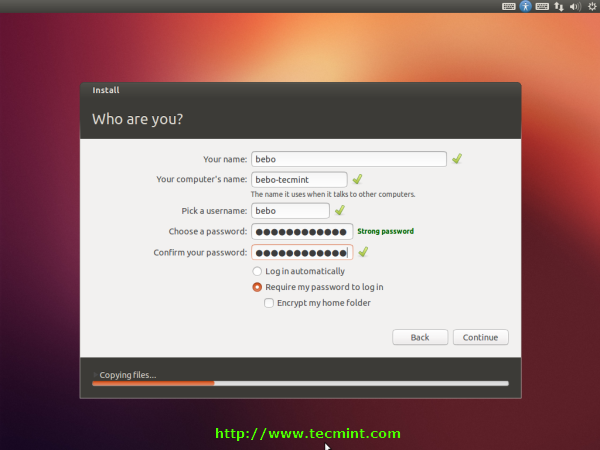Viewport: 600px width, 450px height.
Task: Click the Install window title
Action: (106, 90)
